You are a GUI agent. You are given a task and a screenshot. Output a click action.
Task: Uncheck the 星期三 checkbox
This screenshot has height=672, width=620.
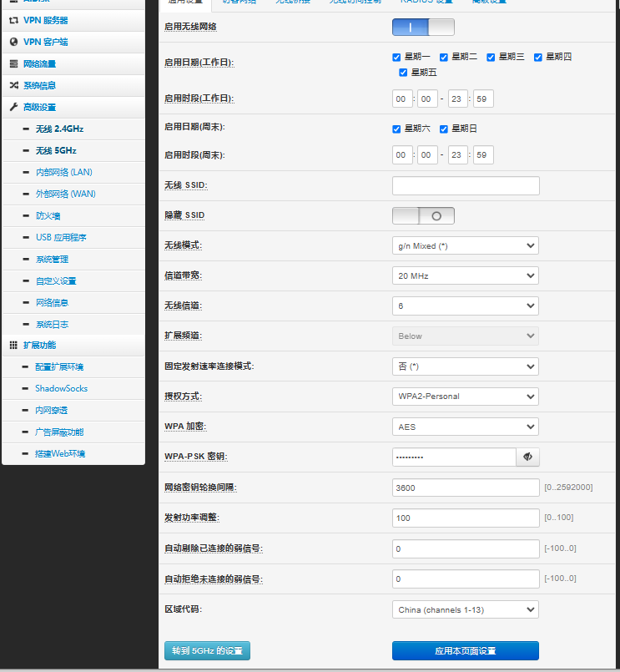(x=491, y=57)
